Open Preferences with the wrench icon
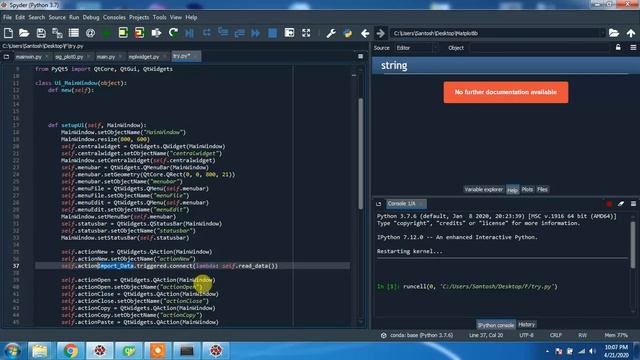Viewport: 640px width, 360px height. point(331,33)
